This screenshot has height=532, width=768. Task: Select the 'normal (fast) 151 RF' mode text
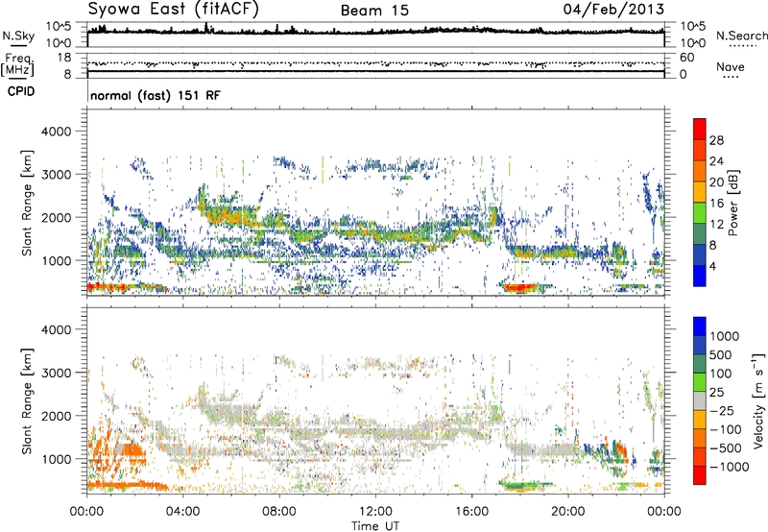156,95
